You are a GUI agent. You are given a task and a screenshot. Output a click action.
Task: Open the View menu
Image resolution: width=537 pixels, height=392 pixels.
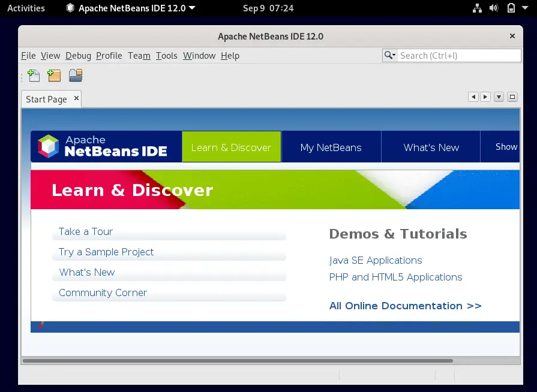(50, 56)
